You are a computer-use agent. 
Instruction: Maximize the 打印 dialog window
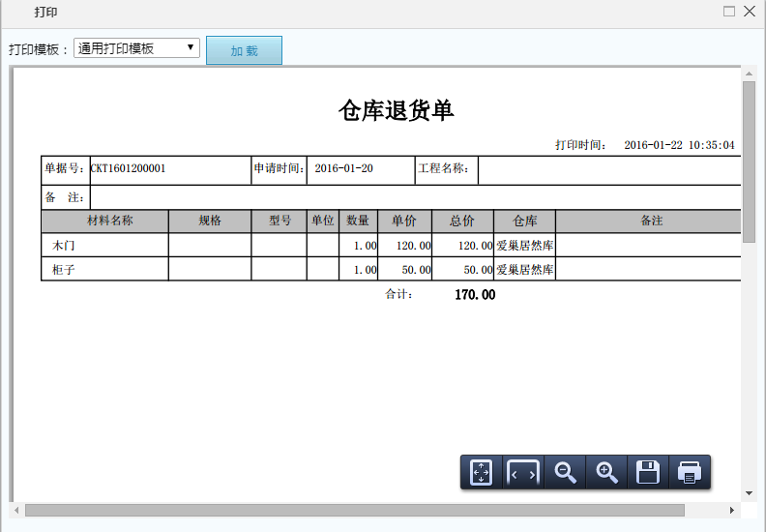coord(729,12)
